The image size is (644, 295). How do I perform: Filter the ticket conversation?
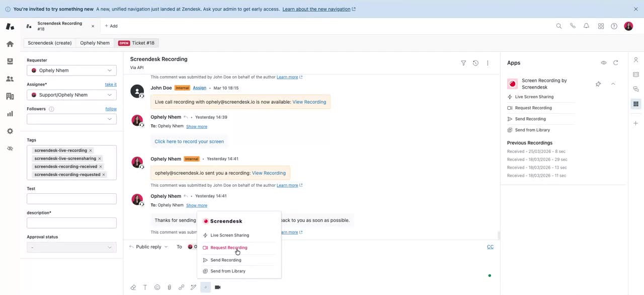point(463,63)
